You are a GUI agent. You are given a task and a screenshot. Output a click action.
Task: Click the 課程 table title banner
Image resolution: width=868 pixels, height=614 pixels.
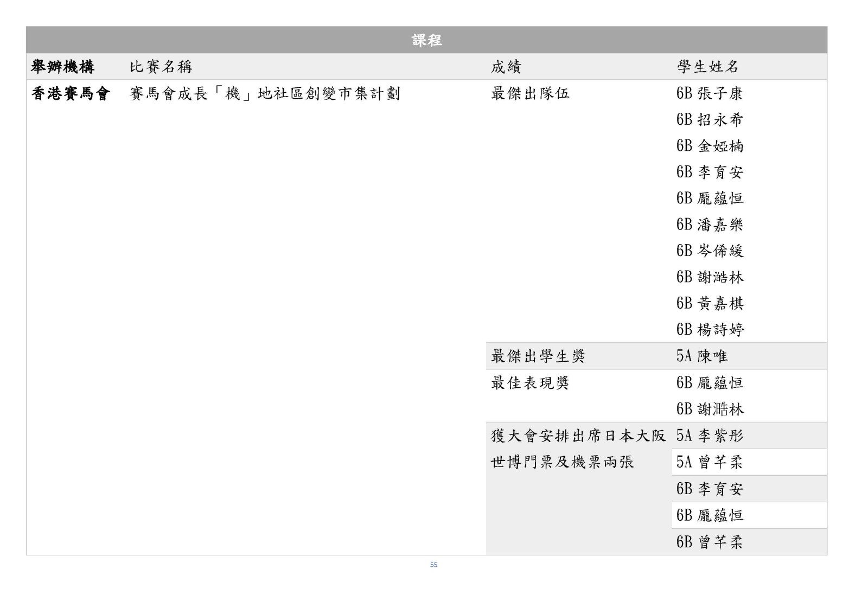pos(426,40)
